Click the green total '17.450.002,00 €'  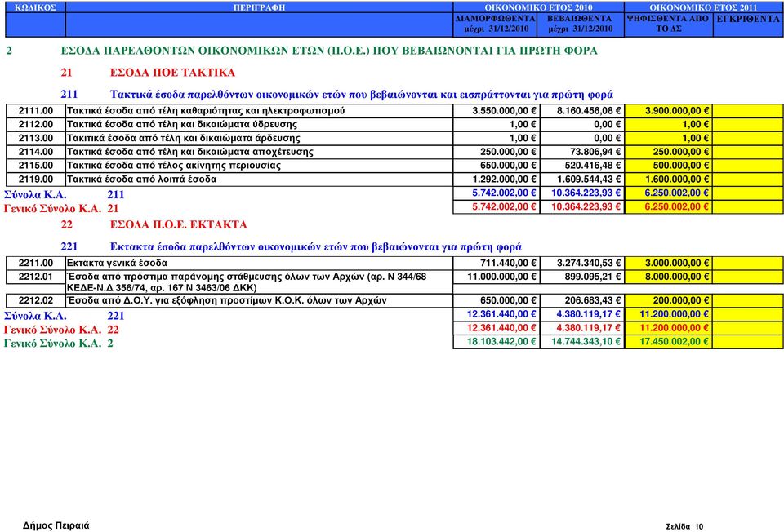pos(674,342)
